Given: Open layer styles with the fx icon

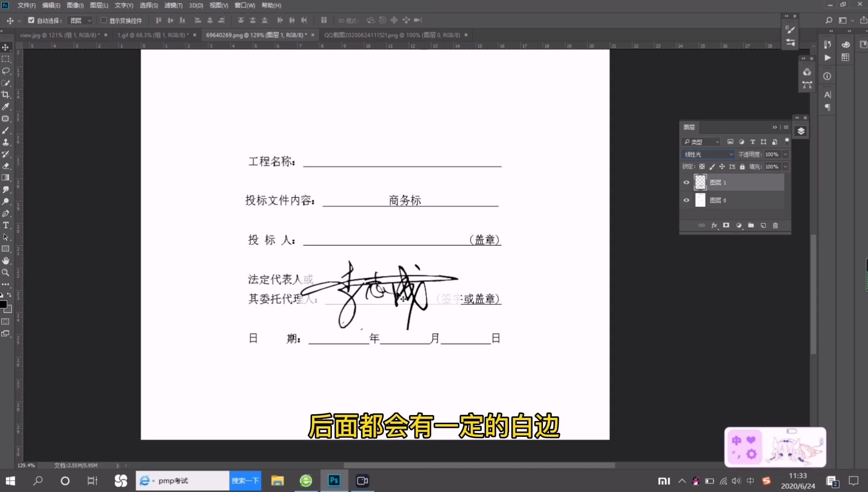Looking at the screenshot, I should tap(714, 225).
